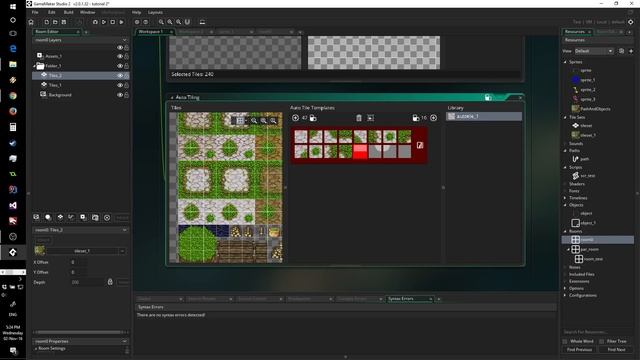640x360 pixels.
Task: Click the create asset layer icon
Action: tap(83, 218)
